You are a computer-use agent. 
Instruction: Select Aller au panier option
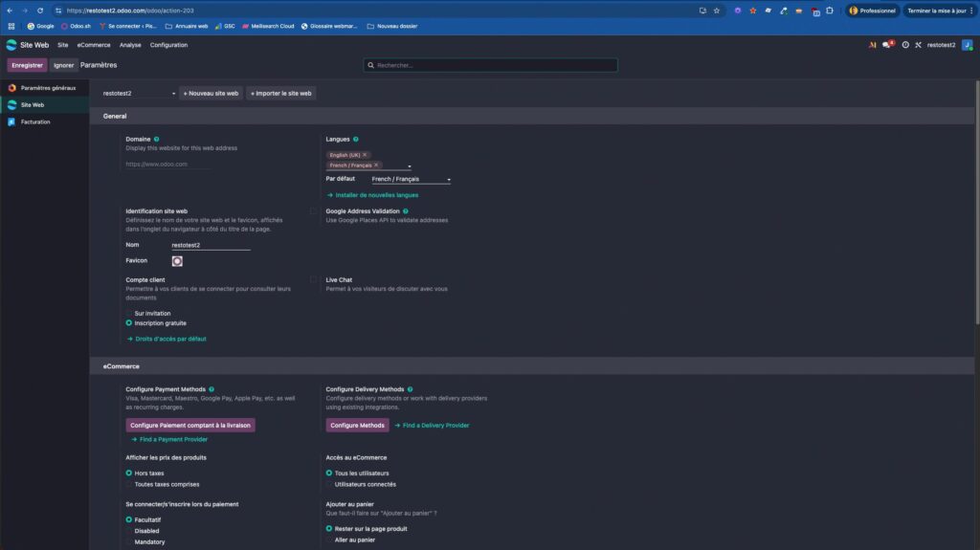(329, 540)
